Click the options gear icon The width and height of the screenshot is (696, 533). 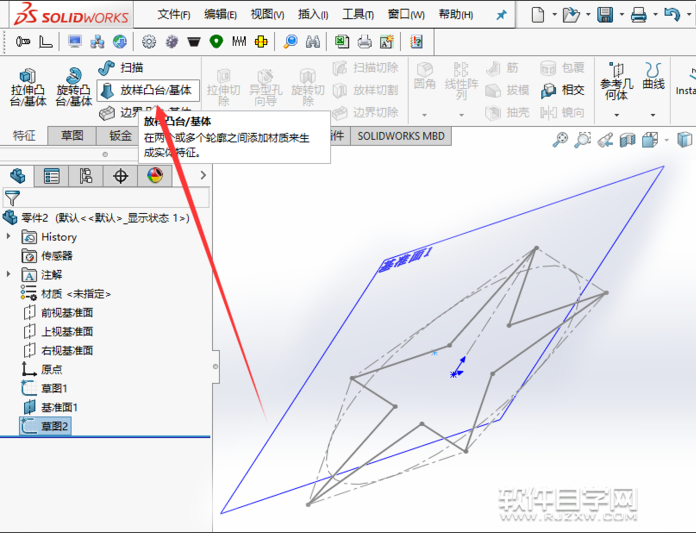pos(149,42)
